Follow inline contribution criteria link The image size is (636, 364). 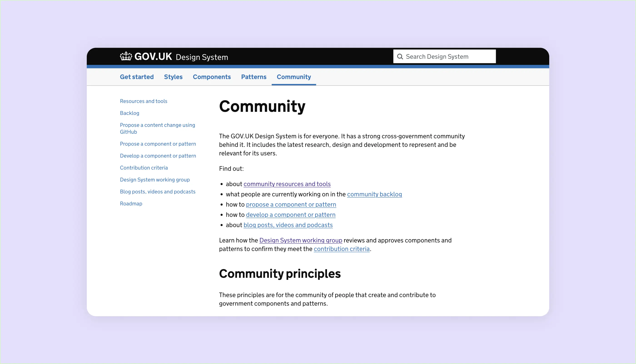[x=342, y=249]
